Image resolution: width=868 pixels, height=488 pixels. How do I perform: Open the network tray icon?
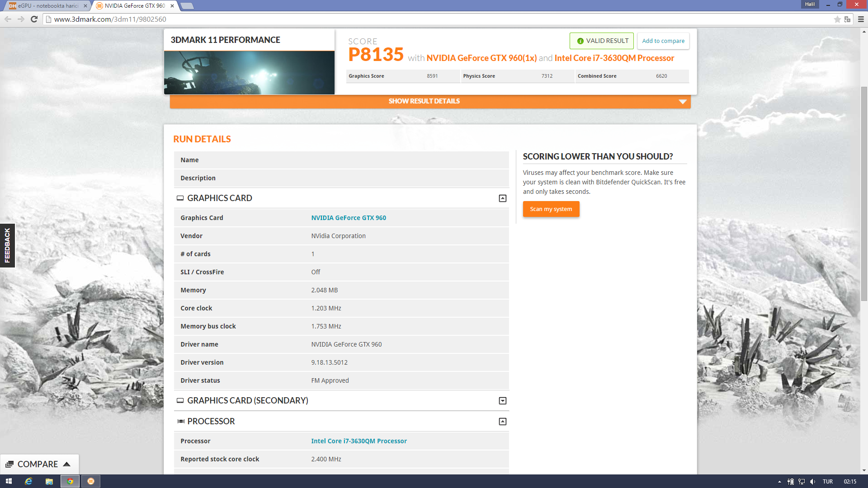(x=802, y=482)
